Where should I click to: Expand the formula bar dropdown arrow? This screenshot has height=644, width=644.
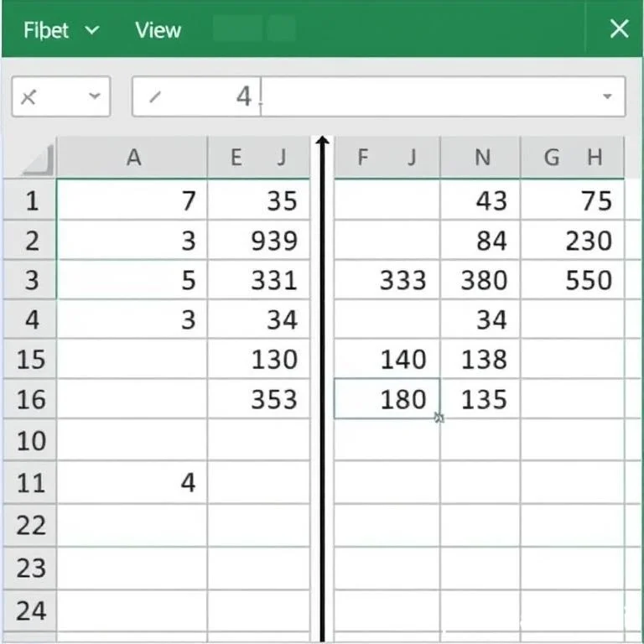[607, 97]
